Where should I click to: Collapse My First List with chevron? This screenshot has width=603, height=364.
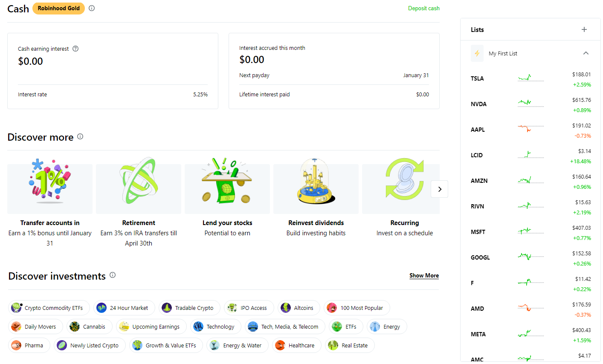pyautogui.click(x=586, y=53)
